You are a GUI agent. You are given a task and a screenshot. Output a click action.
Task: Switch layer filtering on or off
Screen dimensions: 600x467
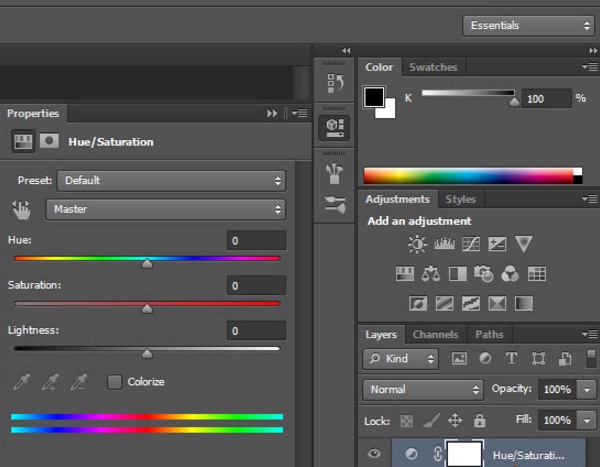[591, 359]
